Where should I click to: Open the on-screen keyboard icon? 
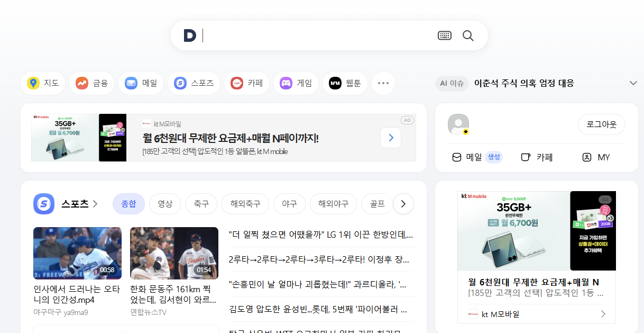point(445,35)
